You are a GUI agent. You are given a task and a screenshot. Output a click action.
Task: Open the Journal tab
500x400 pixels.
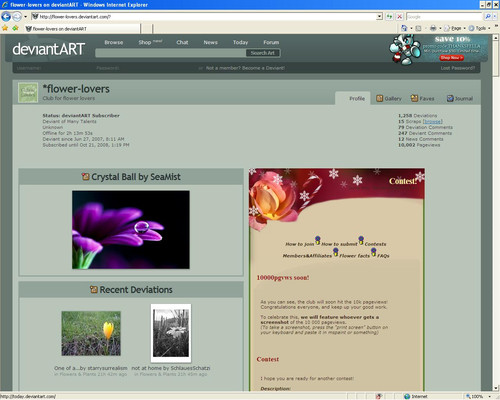[x=460, y=99]
